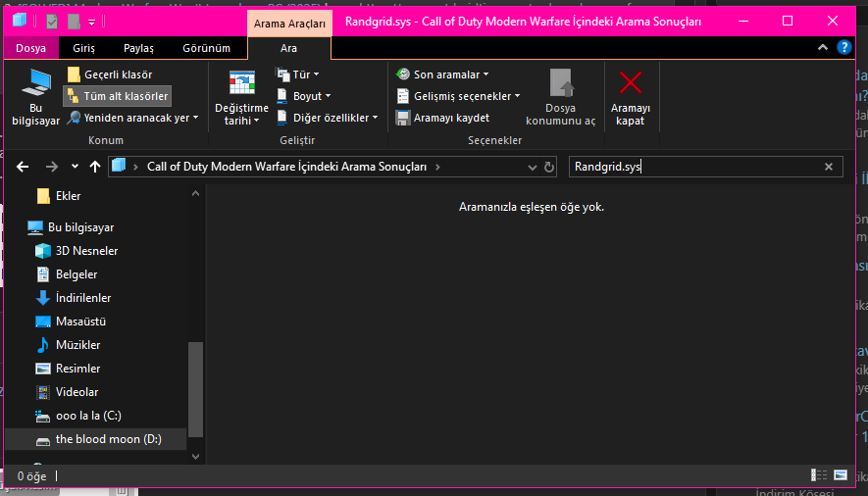The image size is (868, 496).
Task: Minimize the Explorer window
Action: pyautogui.click(x=743, y=21)
